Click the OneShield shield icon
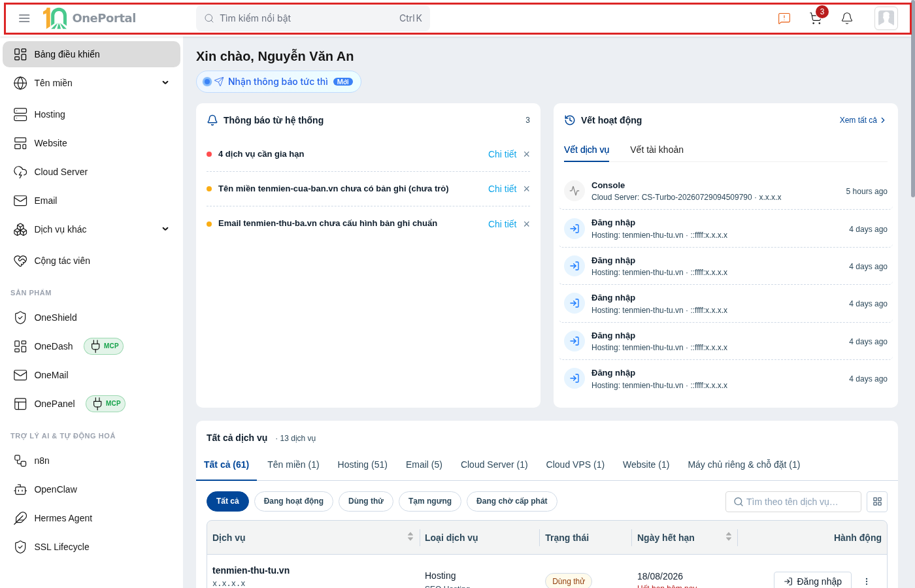915x588 pixels. pyautogui.click(x=20, y=318)
